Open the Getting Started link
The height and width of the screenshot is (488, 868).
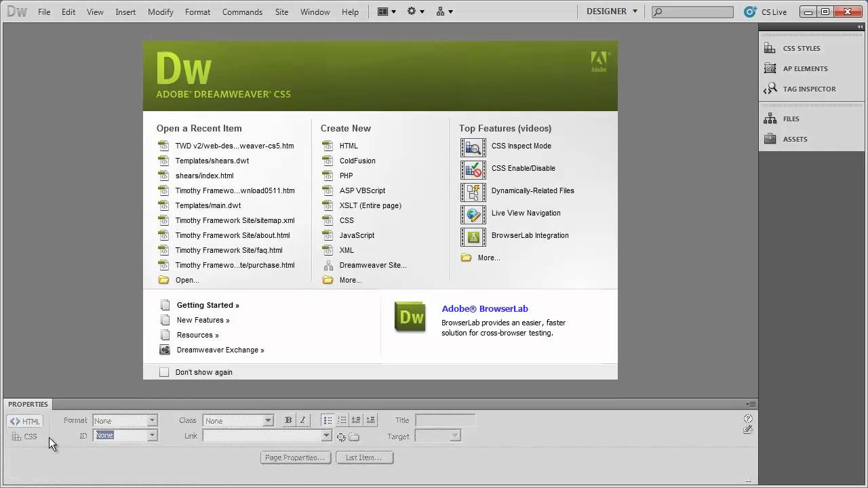pyautogui.click(x=208, y=305)
